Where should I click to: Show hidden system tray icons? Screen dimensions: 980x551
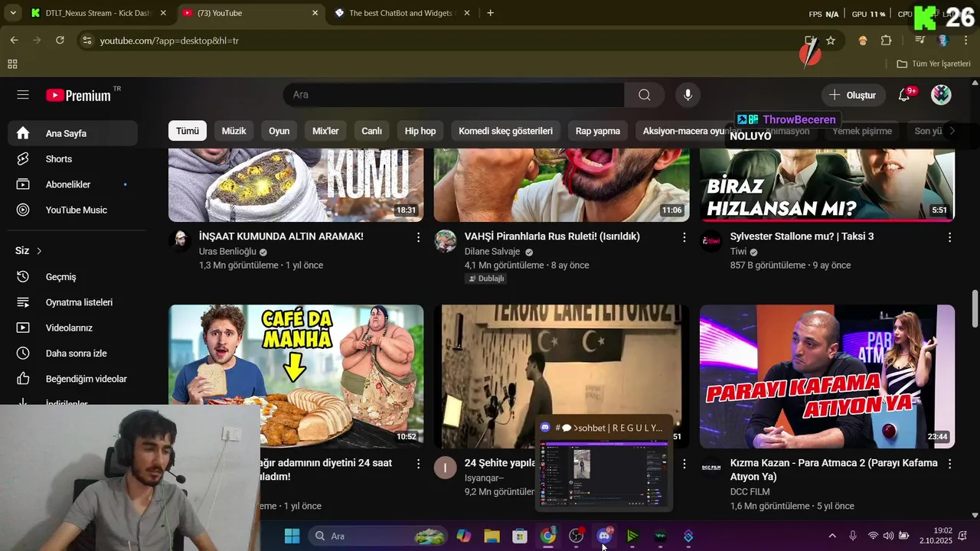(x=832, y=536)
